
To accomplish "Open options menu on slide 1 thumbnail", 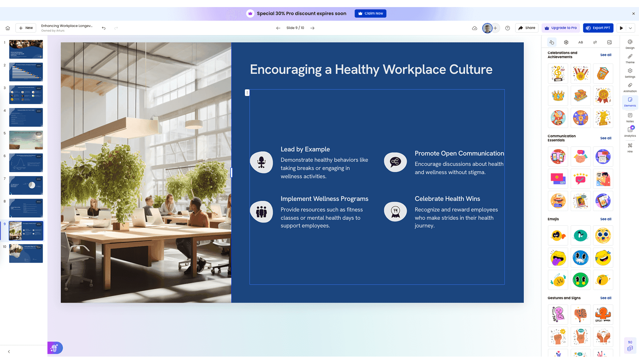I will (x=39, y=43).
